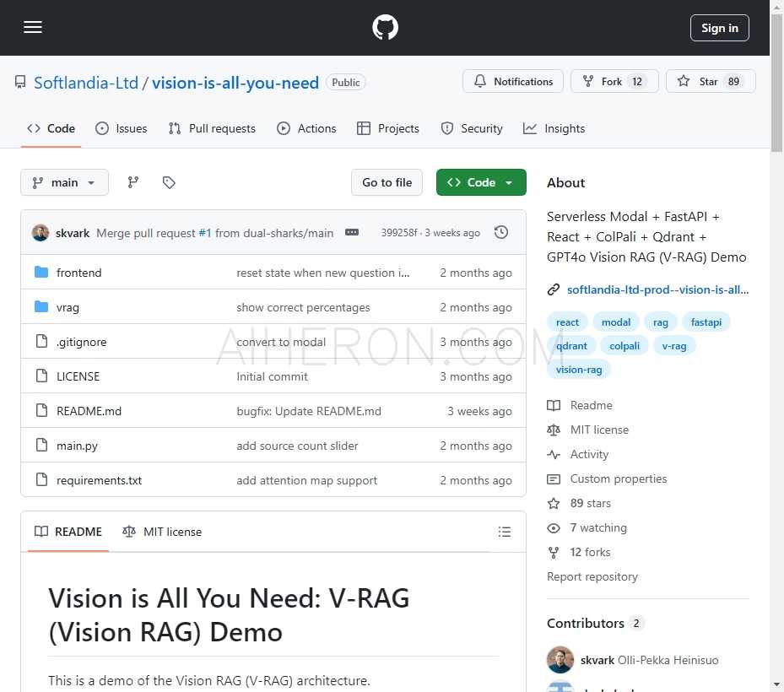This screenshot has width=784, height=692.
Task: Open the requirements.txt file
Action: [99, 480]
